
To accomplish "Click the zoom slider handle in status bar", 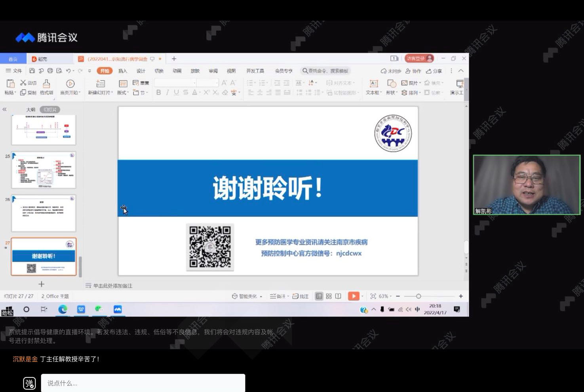I will tap(419, 296).
